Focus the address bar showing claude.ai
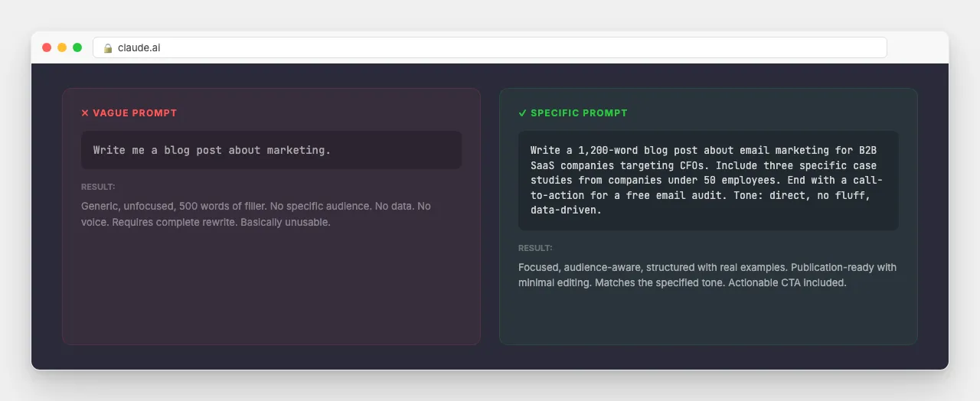Screen dimensions: 980x401 click(x=490, y=47)
